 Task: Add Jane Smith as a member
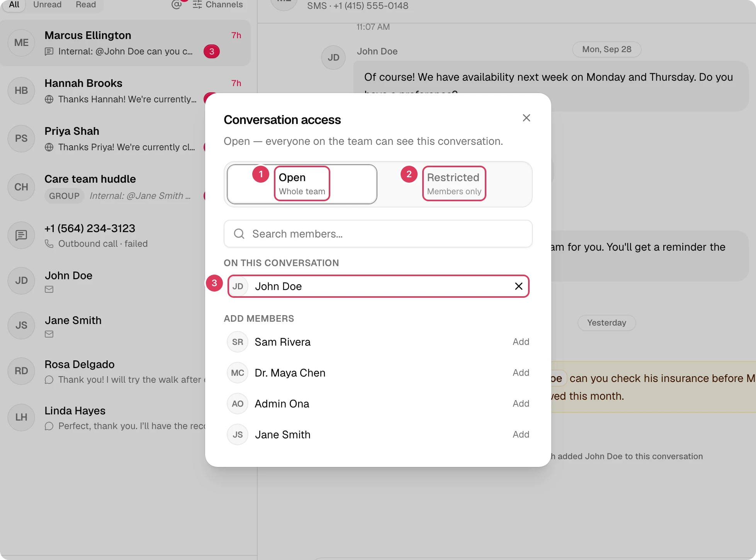[521, 434]
